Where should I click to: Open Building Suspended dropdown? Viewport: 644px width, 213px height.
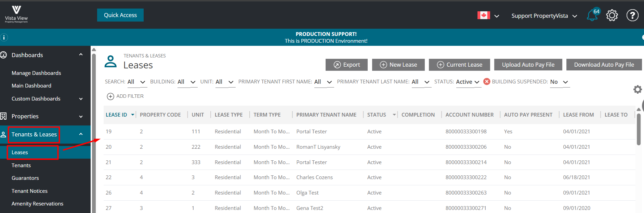coord(560,82)
